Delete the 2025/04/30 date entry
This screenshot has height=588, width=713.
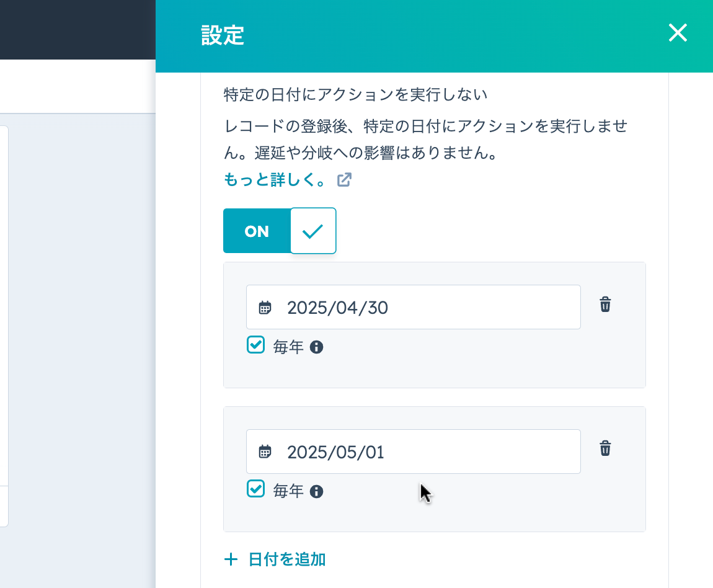coord(605,304)
